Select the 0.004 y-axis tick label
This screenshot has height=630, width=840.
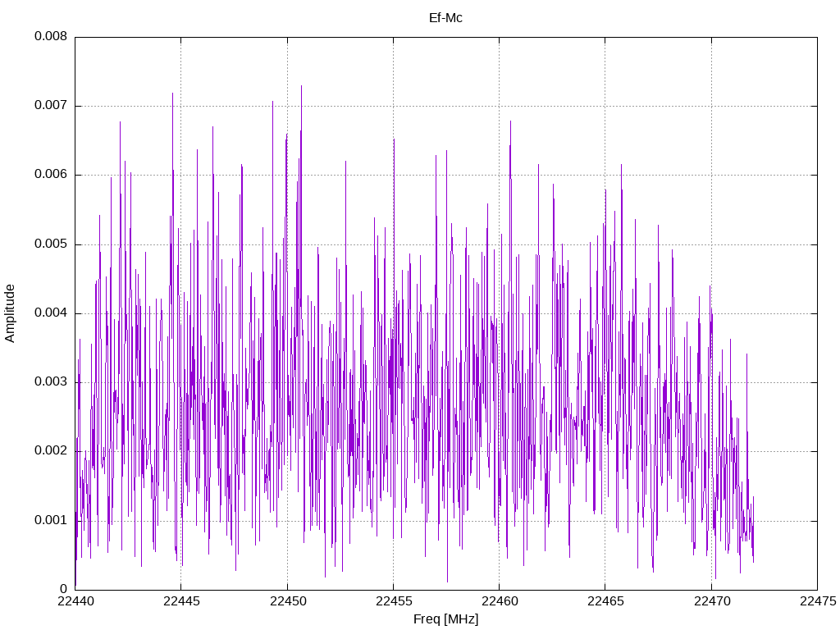click(x=51, y=313)
